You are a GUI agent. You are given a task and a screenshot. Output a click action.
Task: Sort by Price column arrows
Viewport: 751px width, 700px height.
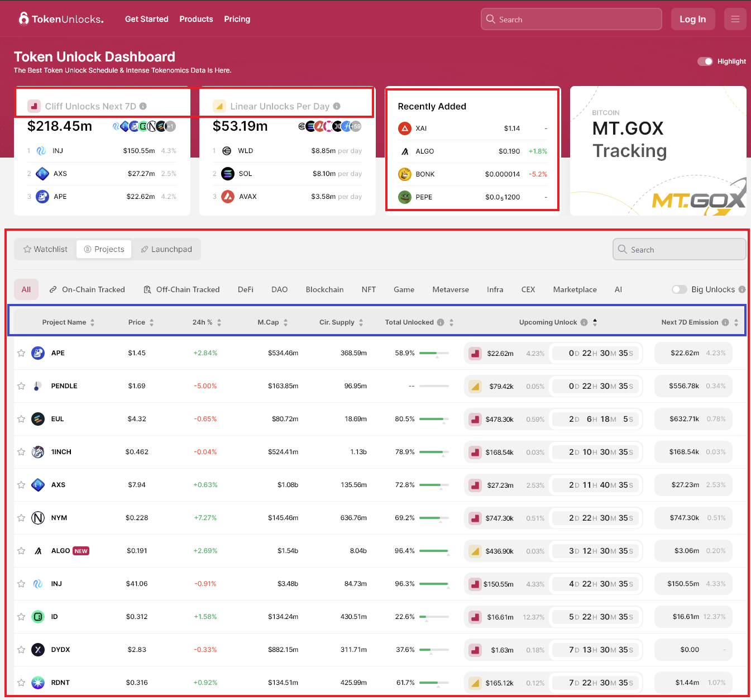pyautogui.click(x=152, y=322)
